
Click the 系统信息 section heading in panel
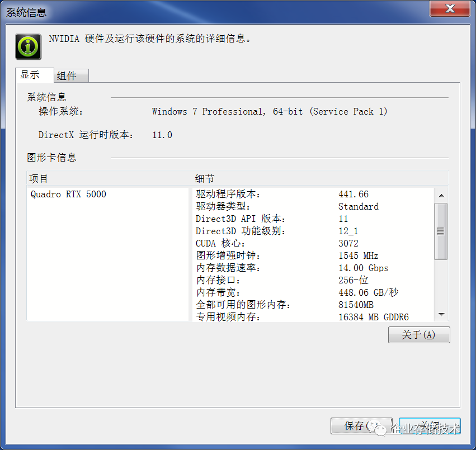(46, 97)
